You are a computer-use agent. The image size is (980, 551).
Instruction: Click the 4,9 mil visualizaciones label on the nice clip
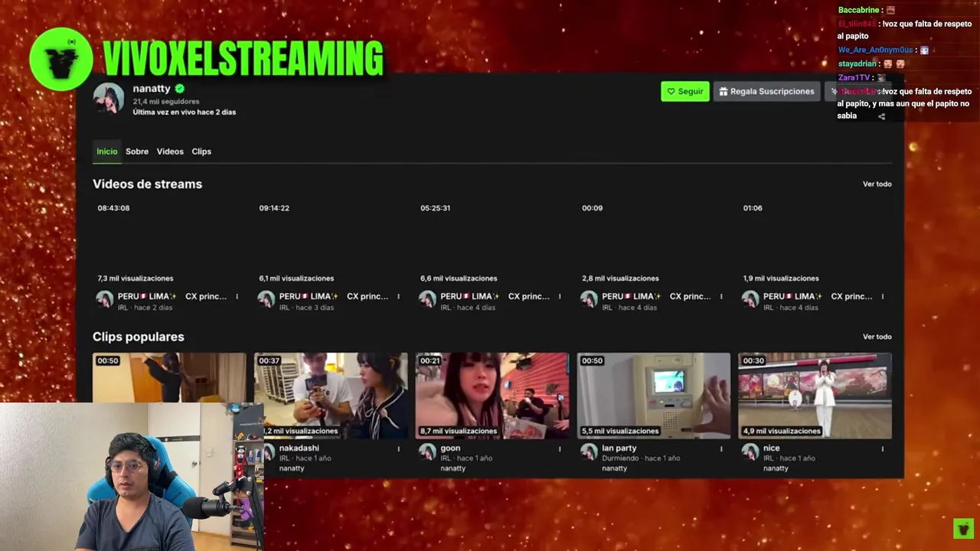(x=782, y=431)
